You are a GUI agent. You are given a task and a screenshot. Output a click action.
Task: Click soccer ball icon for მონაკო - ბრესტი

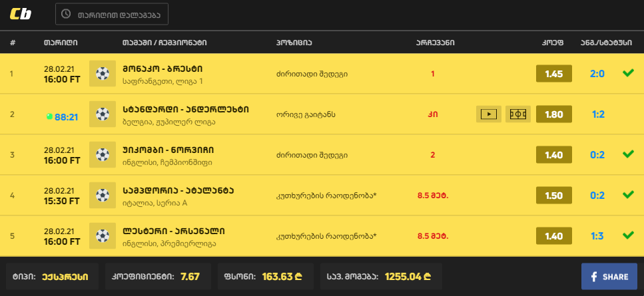103,74
